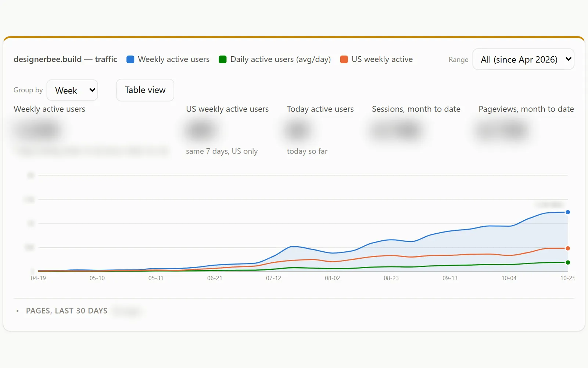Select the blue endpoint marker on the chart
This screenshot has height=368, width=588.
pos(568,212)
